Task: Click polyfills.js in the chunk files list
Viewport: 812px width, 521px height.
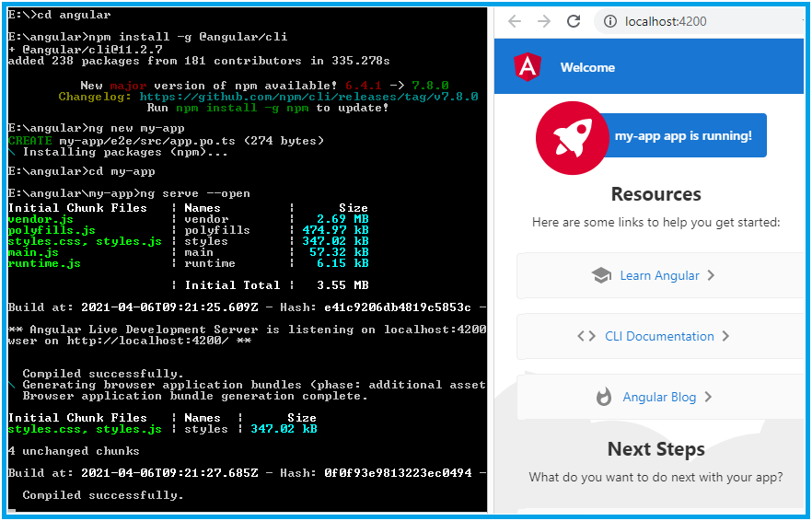Action: (x=52, y=230)
